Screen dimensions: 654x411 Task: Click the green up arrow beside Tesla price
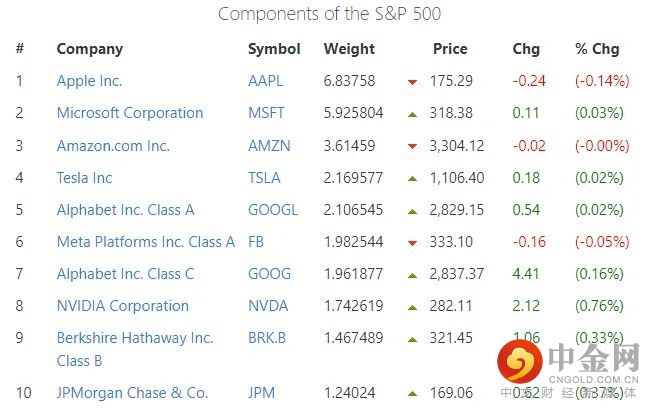[x=412, y=179]
